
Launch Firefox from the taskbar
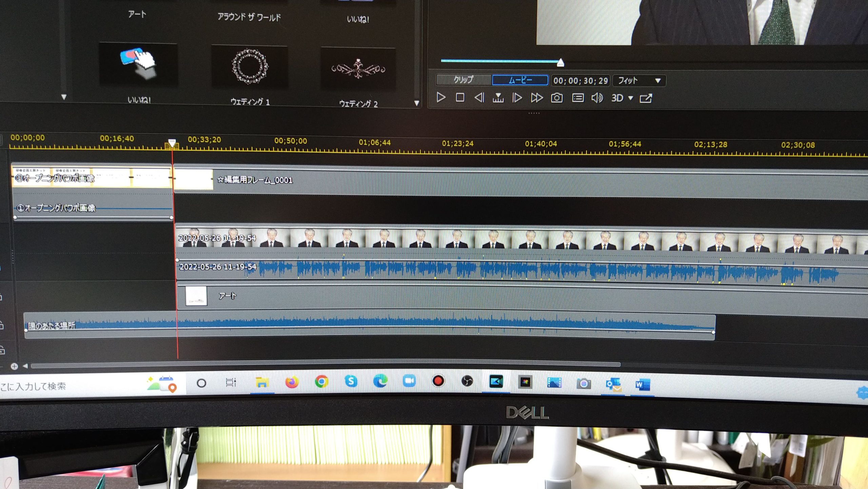292,382
